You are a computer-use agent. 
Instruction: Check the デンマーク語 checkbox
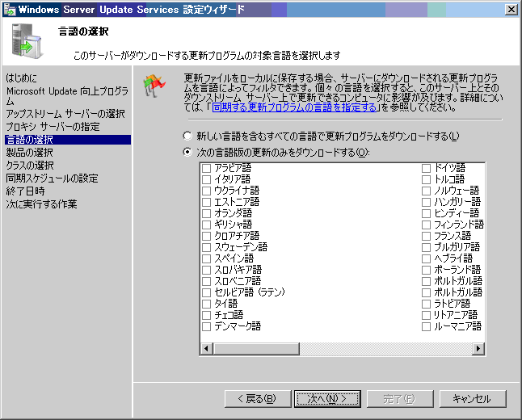coord(206,326)
